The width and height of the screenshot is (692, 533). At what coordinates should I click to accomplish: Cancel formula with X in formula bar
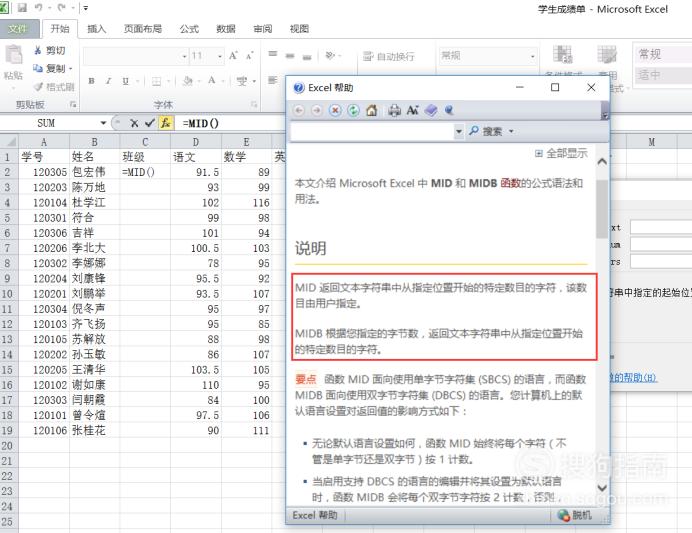tap(134, 123)
